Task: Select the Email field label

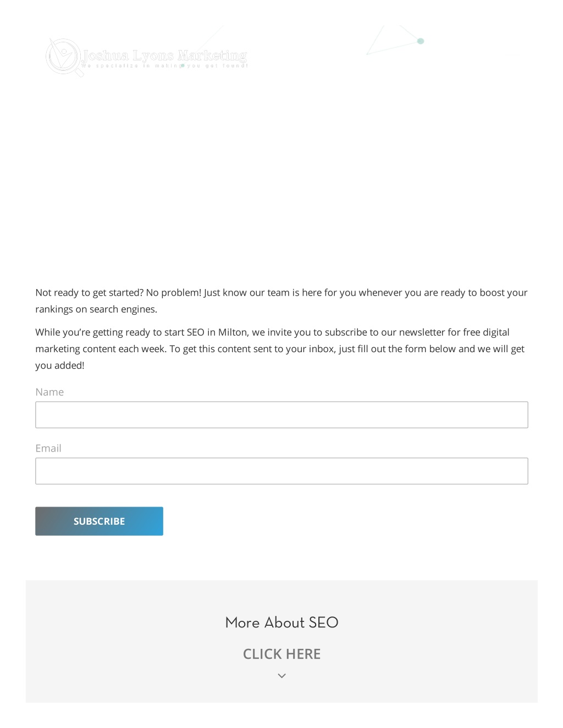Action: pyautogui.click(x=48, y=448)
